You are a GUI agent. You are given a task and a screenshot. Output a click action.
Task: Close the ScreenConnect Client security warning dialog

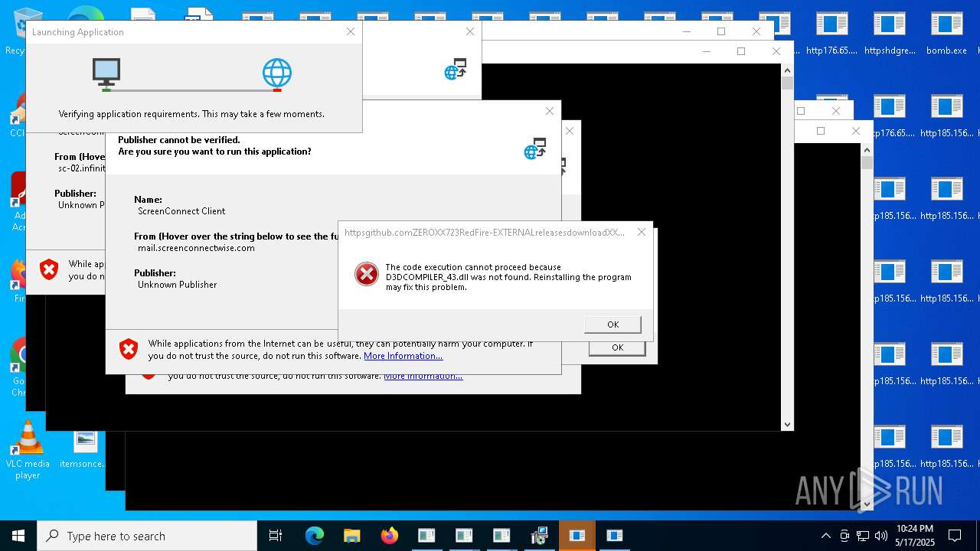click(549, 111)
